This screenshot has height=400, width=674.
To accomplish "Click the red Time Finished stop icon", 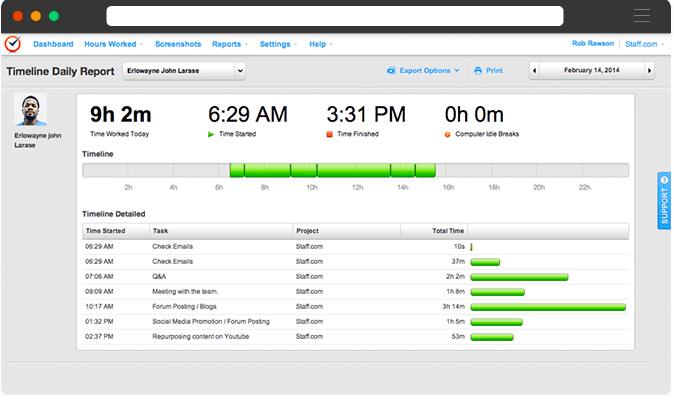I will [x=330, y=134].
